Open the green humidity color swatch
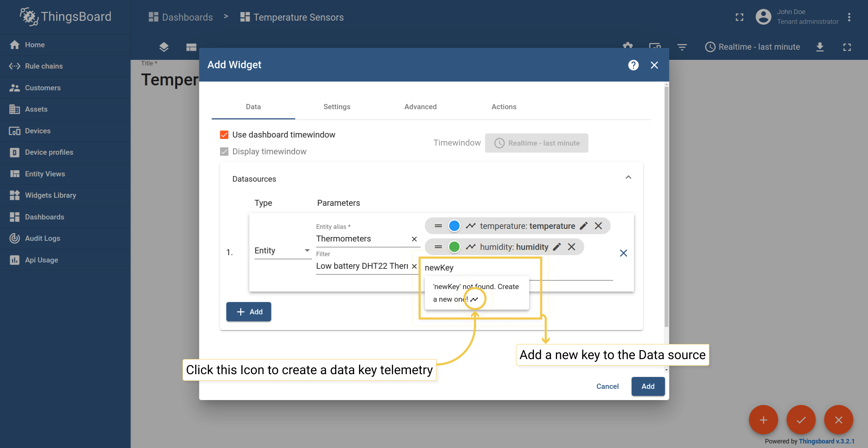 point(454,247)
